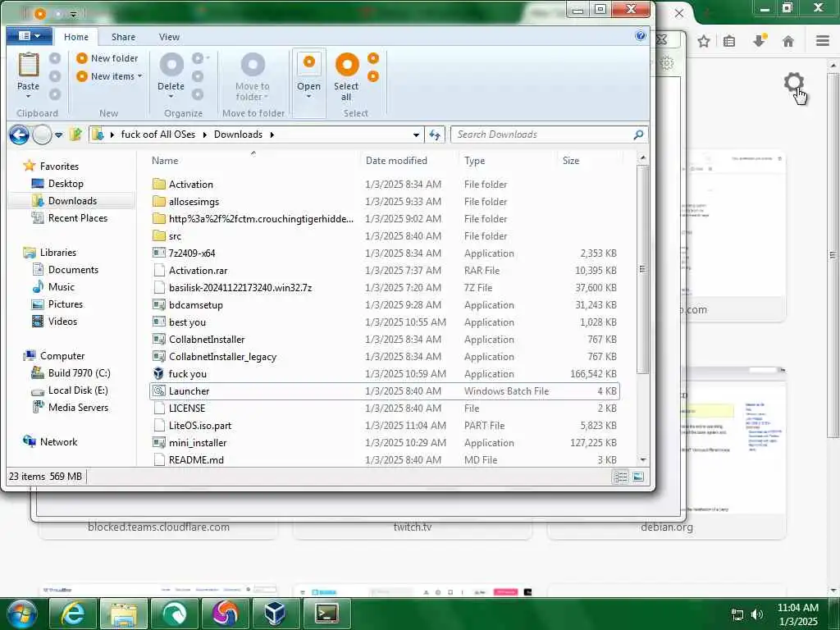Open the Videos library

(62, 321)
